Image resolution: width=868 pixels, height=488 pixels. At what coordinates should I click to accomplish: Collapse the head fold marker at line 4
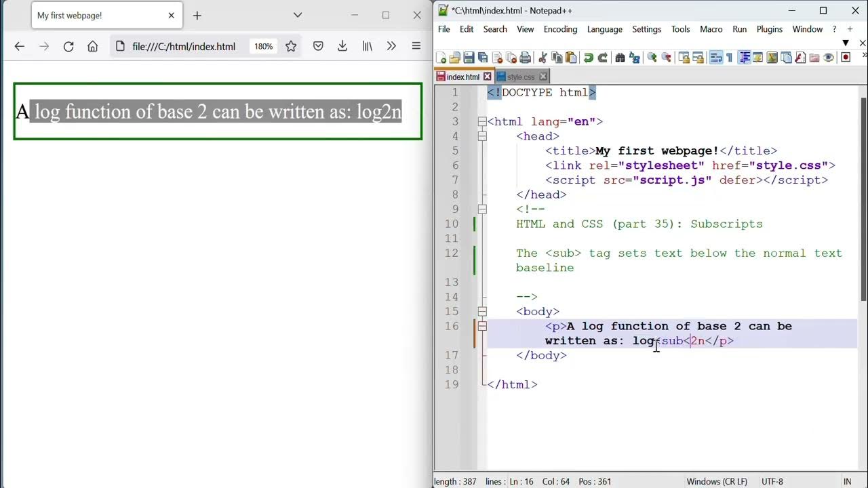tap(482, 136)
